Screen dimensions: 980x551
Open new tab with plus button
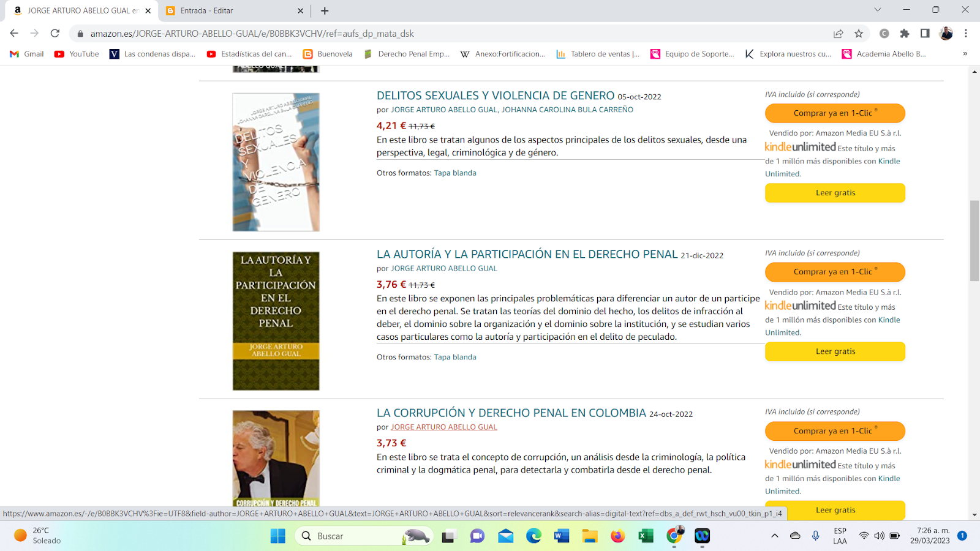tap(325, 10)
